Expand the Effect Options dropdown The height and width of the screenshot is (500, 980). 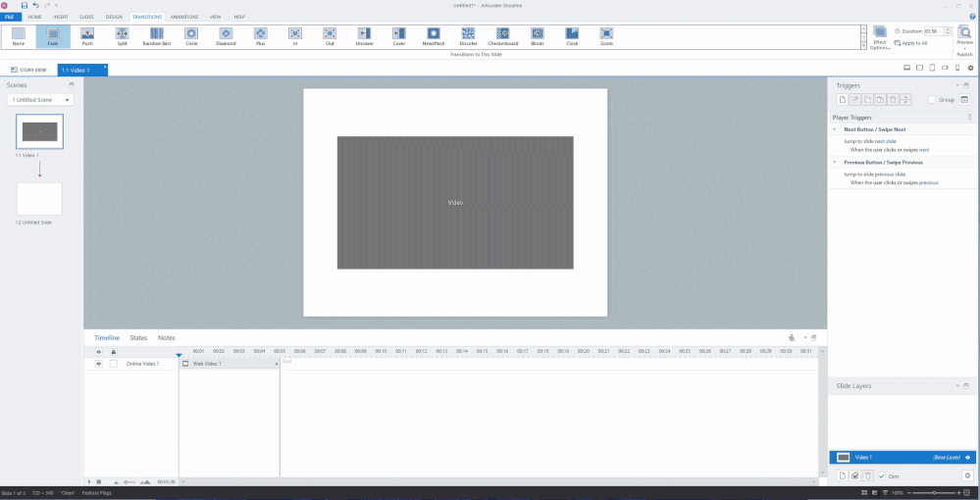[879, 37]
